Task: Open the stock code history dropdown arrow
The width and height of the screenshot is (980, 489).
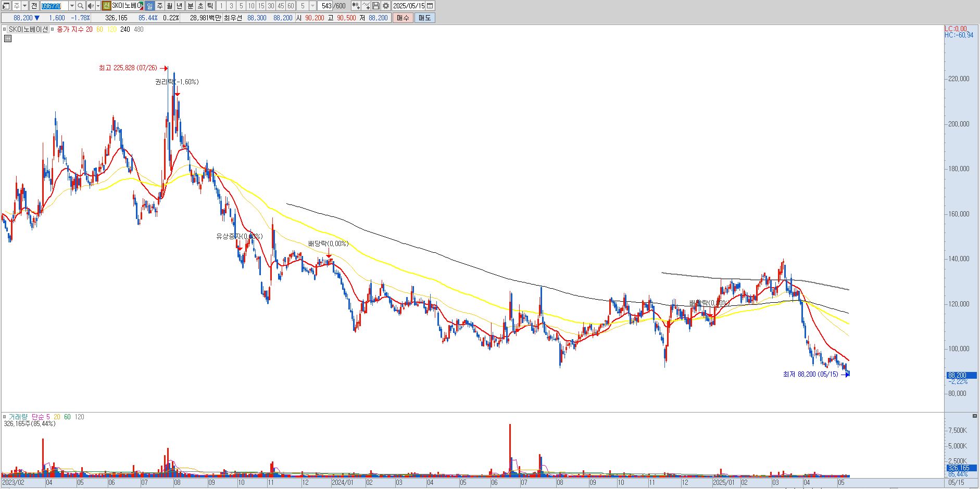Action: pyautogui.click(x=72, y=6)
